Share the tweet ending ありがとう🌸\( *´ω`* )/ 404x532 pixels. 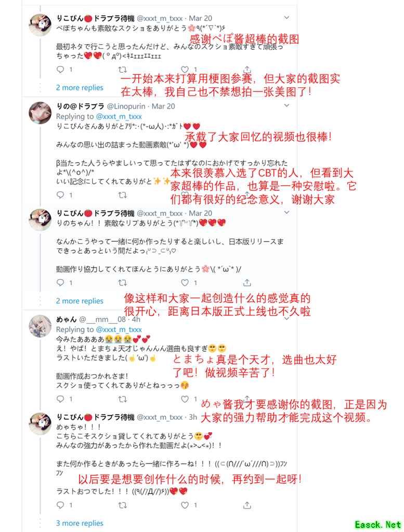click(247, 283)
